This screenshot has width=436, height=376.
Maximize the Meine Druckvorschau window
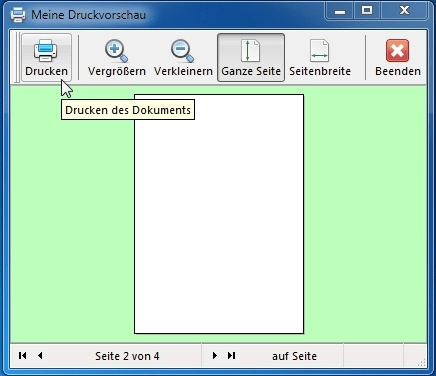pos(367,11)
